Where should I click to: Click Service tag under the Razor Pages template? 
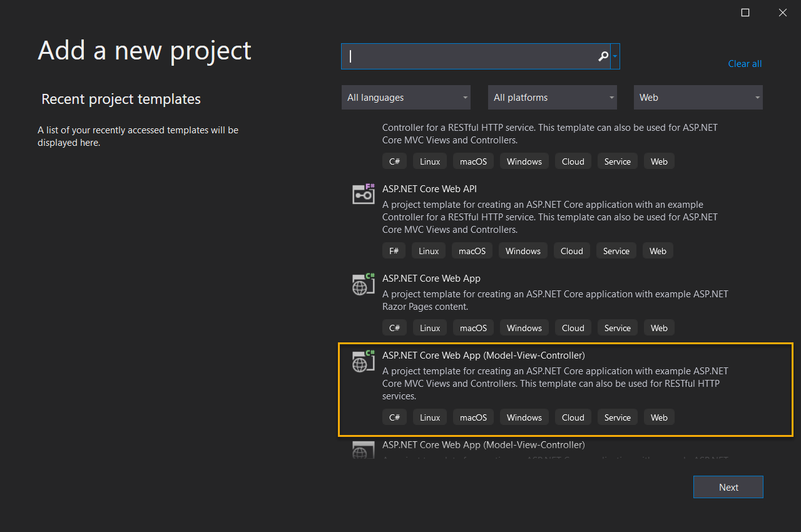618,328
